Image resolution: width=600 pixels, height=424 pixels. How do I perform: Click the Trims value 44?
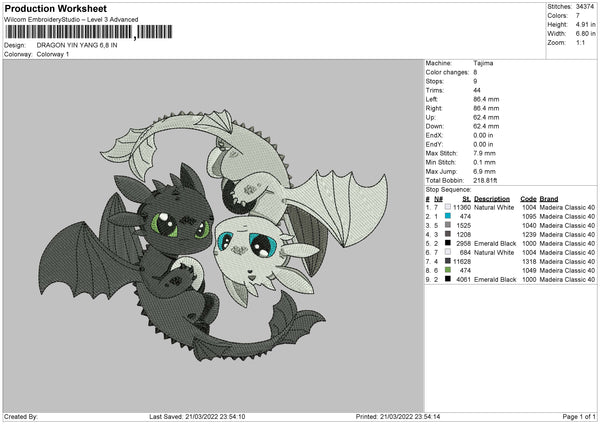(477, 90)
